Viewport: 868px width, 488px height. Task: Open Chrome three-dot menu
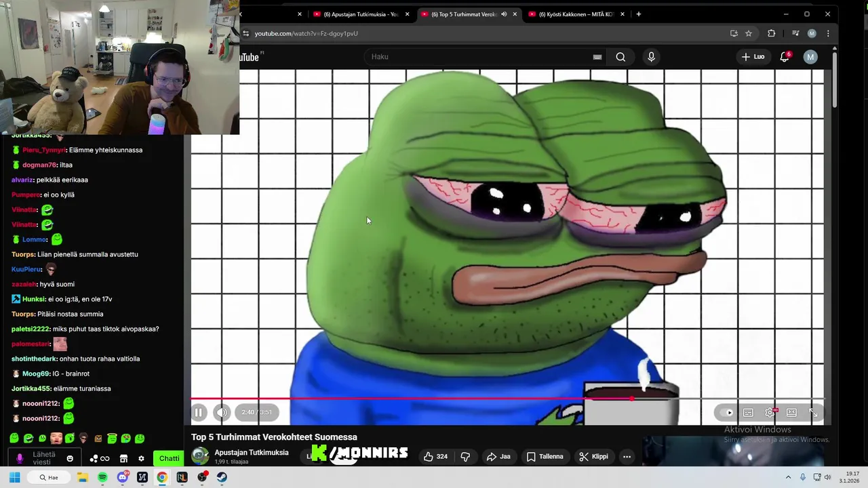(x=828, y=33)
